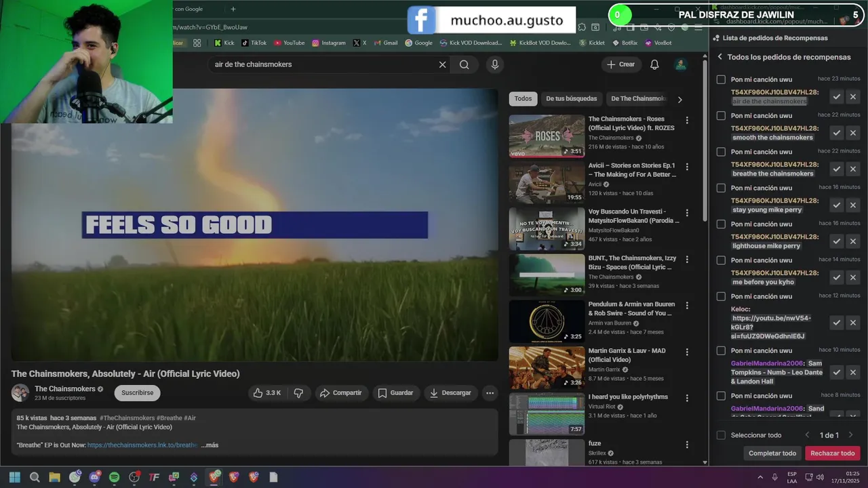
Task: Open the Gmail bookmark
Action: point(385,43)
